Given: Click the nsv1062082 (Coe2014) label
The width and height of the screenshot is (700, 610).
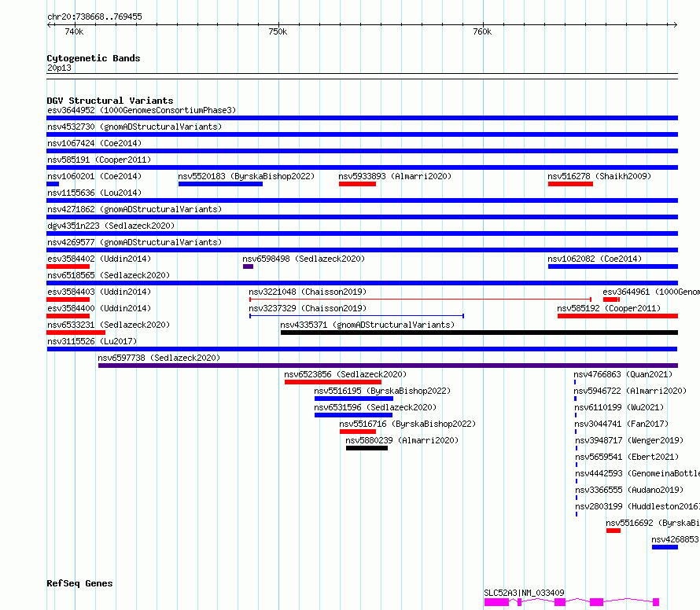Looking at the screenshot, I should click(x=595, y=259).
